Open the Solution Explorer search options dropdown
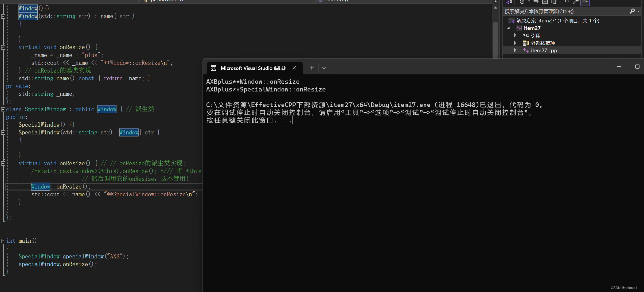Viewport: 644px width, 292px height. pos(638,11)
